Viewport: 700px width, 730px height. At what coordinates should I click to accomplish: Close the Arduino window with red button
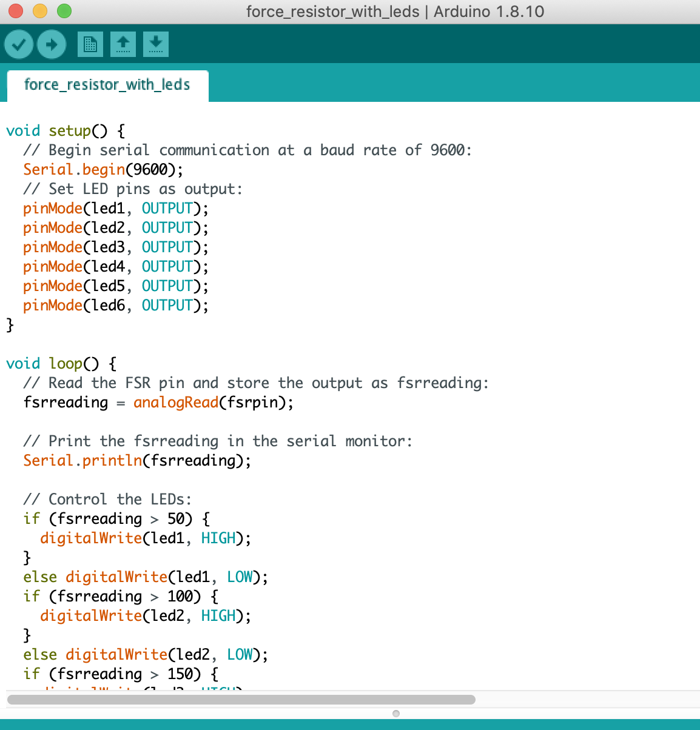(16, 11)
